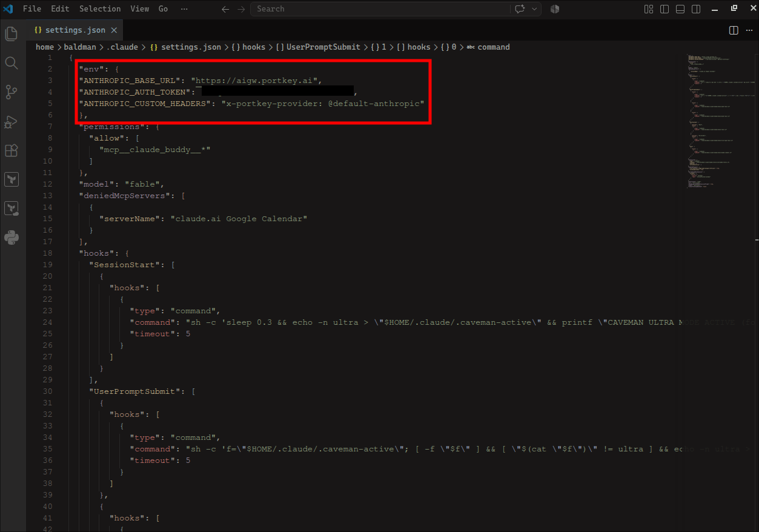Click the UserPromptSubmit breadcrumb
The height and width of the screenshot is (532, 759).
click(318, 47)
